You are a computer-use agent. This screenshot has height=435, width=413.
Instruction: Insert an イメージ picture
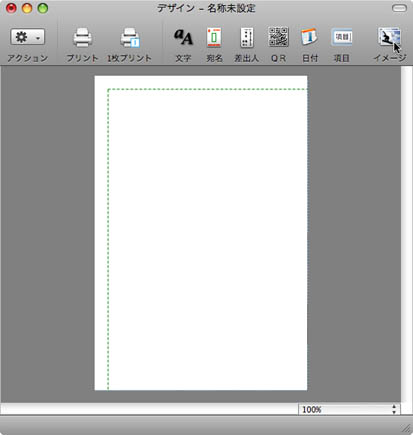tap(389, 37)
